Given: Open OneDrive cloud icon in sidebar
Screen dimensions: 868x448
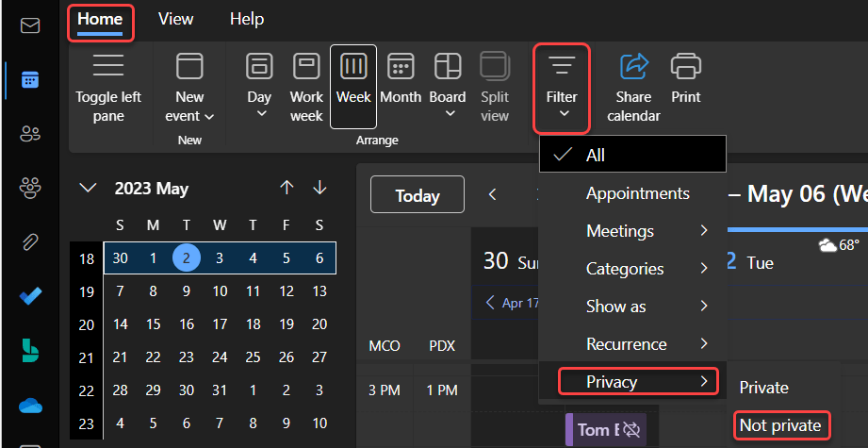Looking at the screenshot, I should (x=30, y=405).
